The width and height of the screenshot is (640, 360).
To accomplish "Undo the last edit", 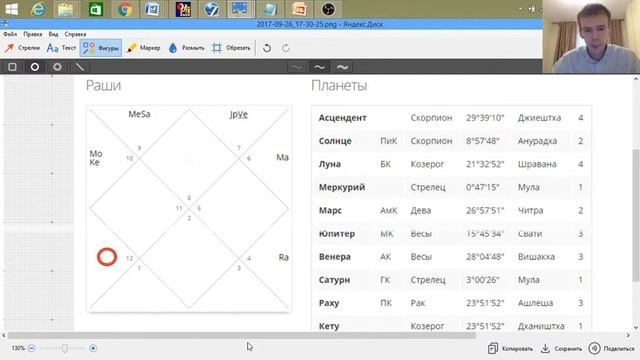I will coord(267,48).
